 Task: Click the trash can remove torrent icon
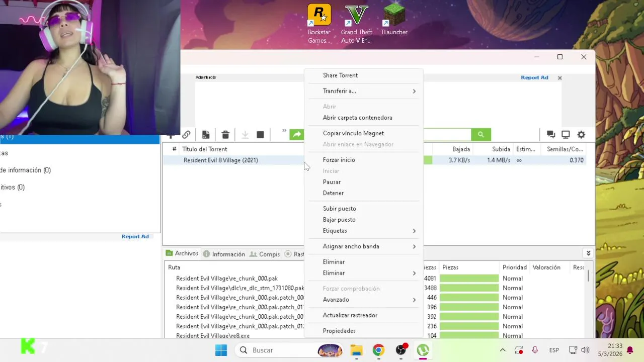coord(225,135)
